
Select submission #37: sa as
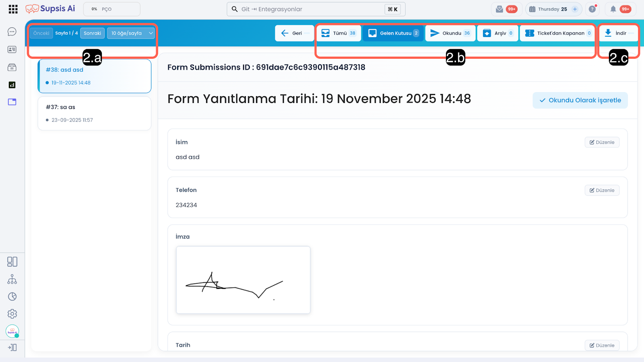point(94,113)
